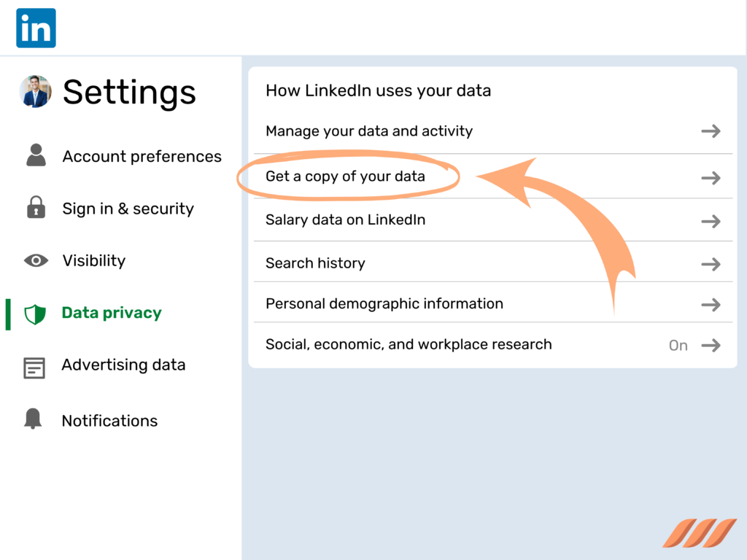Switch to the Data privacy section
Viewport: 747px width, 560px height.
[x=111, y=313]
